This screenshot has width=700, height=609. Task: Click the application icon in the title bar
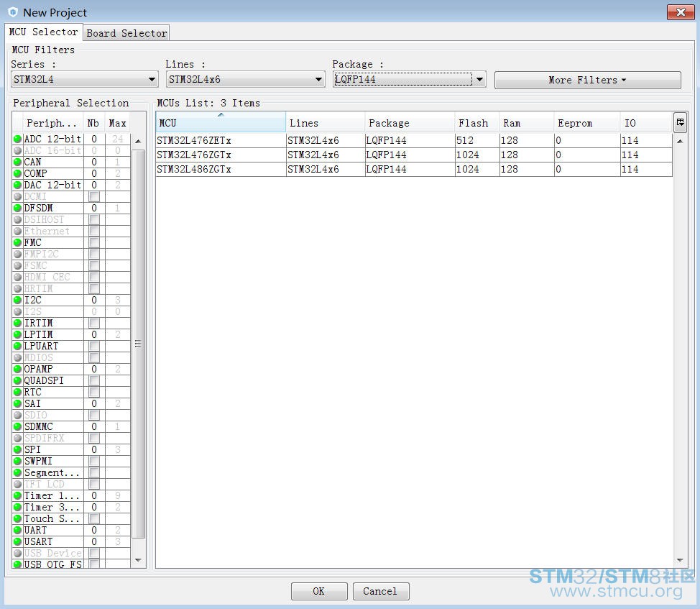[12, 12]
